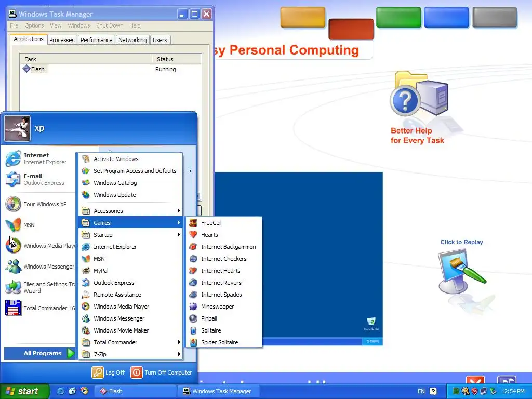Open the Shut Down menu
Viewport: 532px width, 399px height.
110,25
